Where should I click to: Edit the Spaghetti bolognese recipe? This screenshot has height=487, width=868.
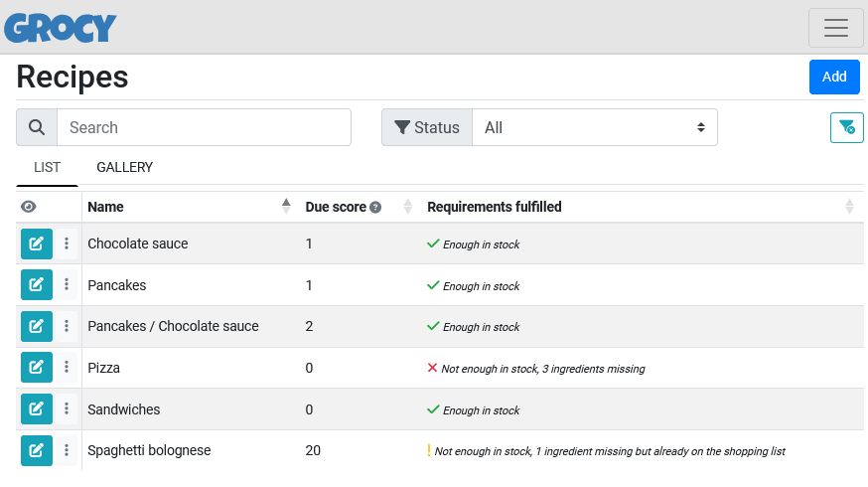pos(36,450)
